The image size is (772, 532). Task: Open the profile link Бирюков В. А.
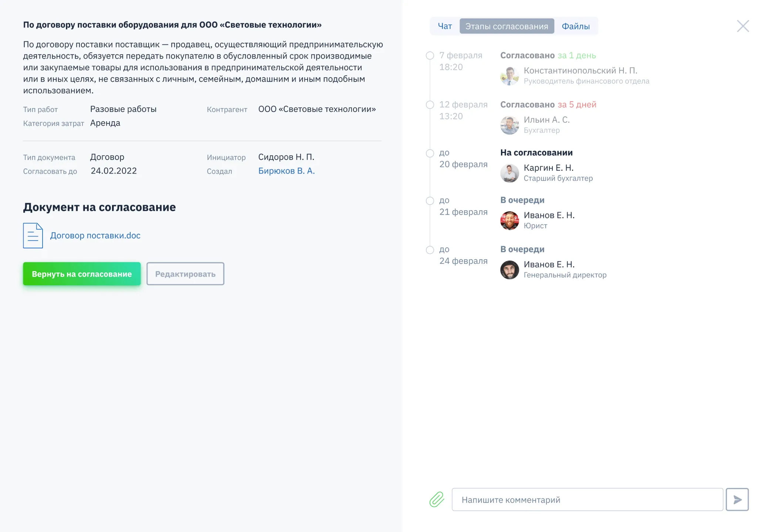[287, 171]
